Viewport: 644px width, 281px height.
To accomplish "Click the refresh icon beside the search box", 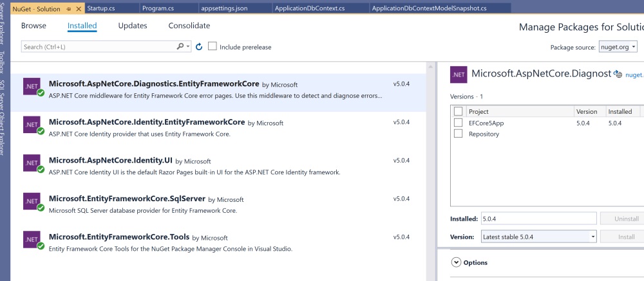I will tap(199, 47).
